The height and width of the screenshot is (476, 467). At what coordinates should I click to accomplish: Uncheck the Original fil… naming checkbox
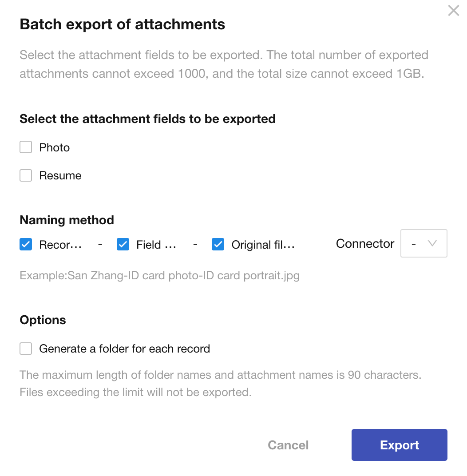tap(218, 244)
